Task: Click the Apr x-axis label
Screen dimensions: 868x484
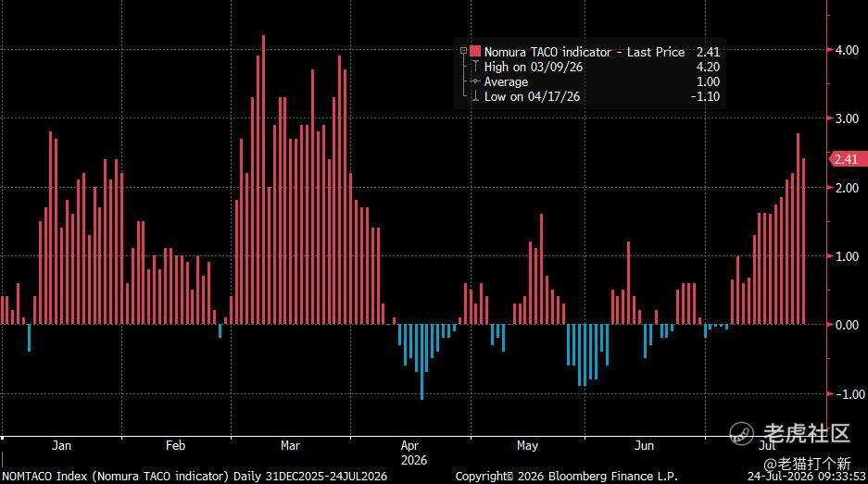Action: [409, 445]
